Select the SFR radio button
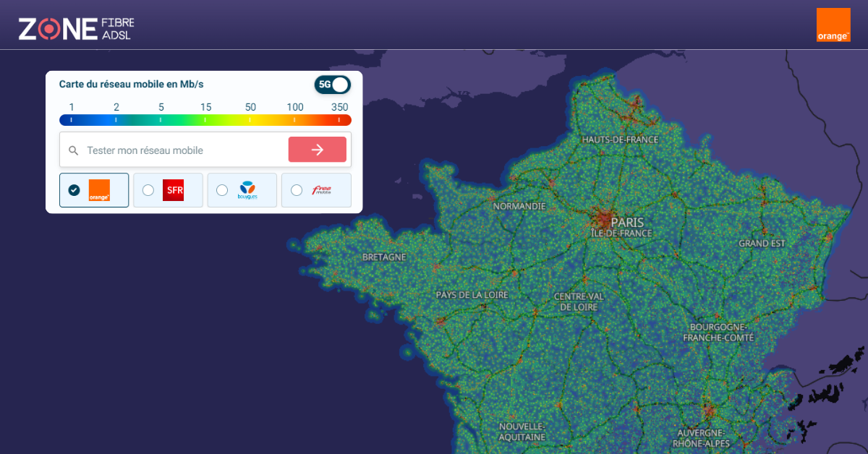 (x=148, y=189)
